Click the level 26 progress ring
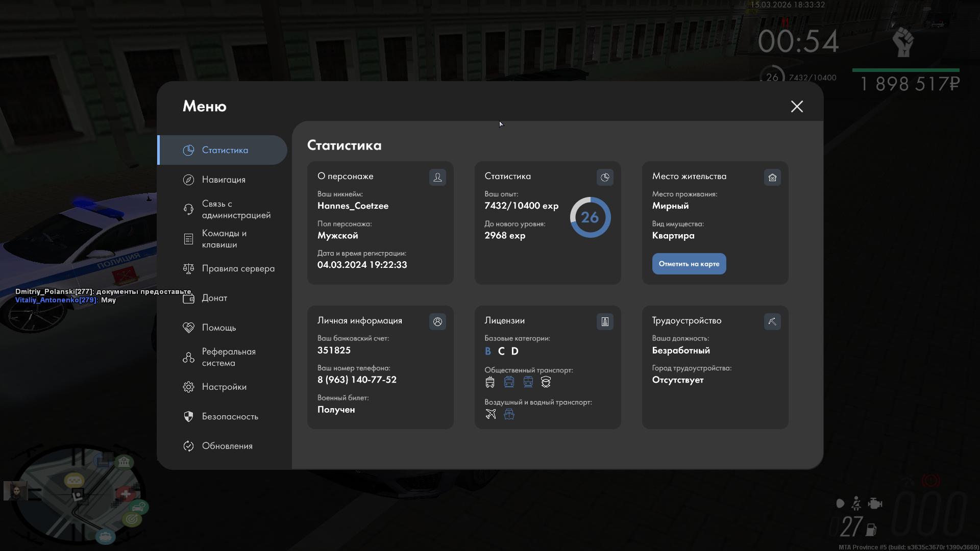Screen dimensions: 980x551 (590, 217)
